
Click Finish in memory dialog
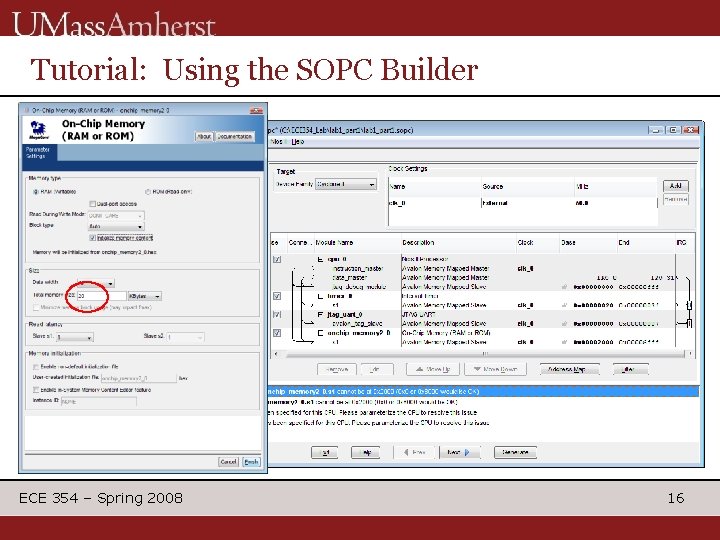point(251,461)
